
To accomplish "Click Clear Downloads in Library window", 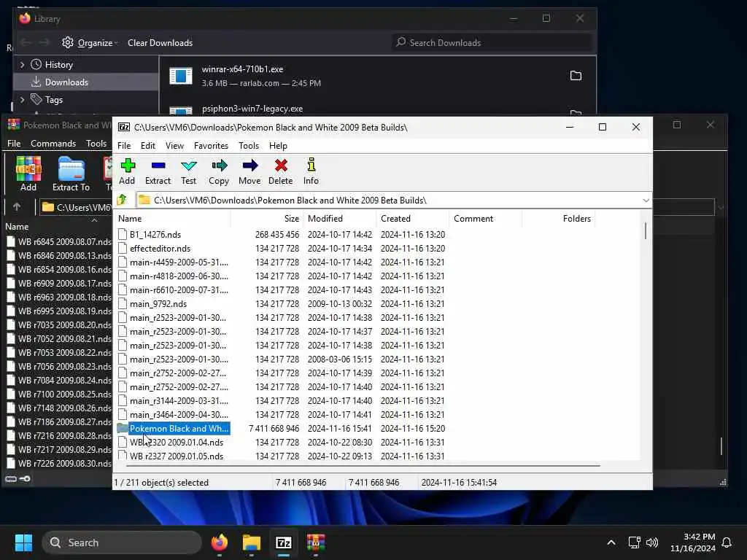I will (x=160, y=43).
